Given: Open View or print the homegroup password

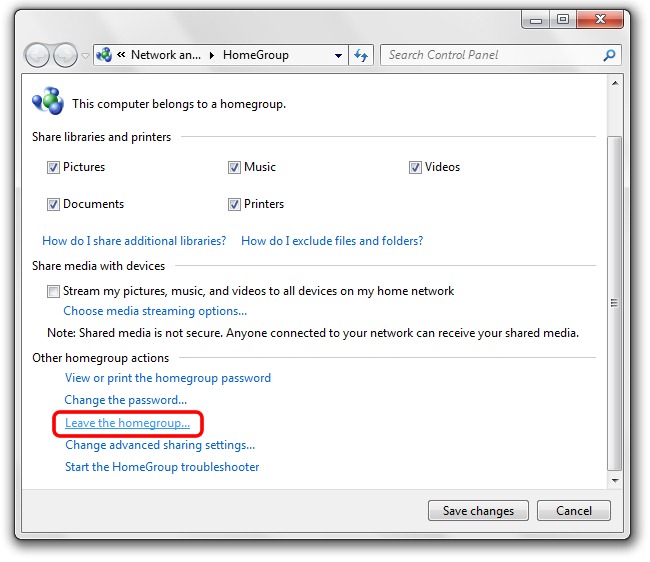Looking at the screenshot, I should [168, 378].
